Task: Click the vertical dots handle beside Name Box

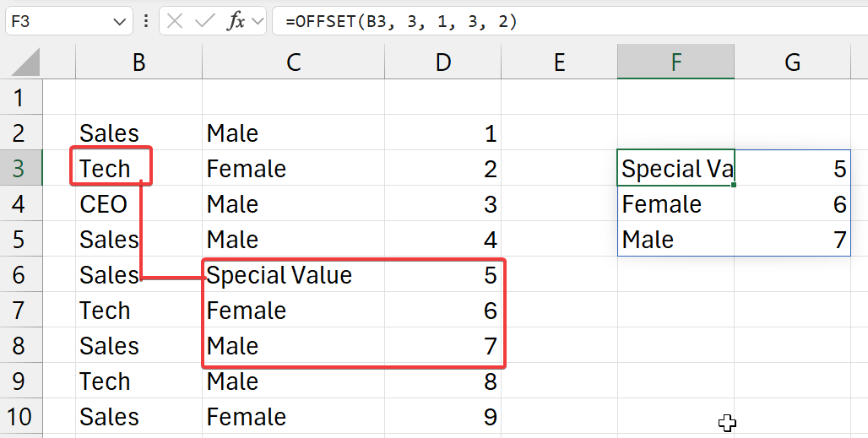Action: pyautogui.click(x=147, y=21)
